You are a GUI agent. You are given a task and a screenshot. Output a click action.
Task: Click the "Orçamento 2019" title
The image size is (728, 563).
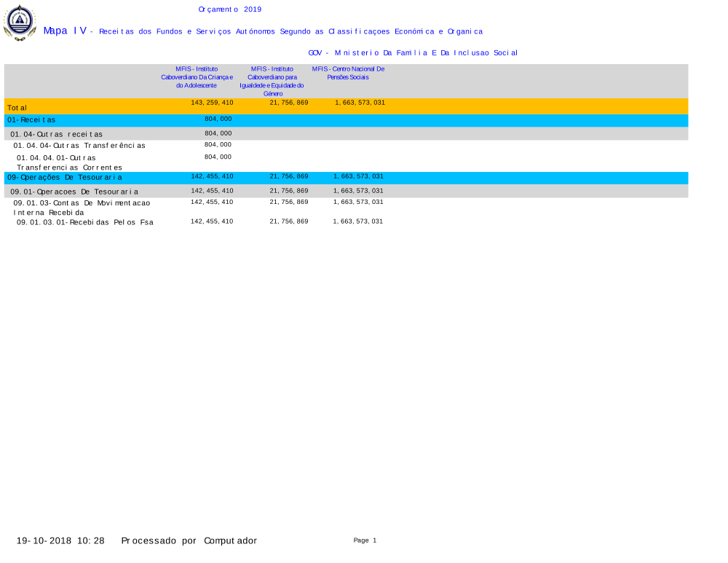click(x=229, y=9)
